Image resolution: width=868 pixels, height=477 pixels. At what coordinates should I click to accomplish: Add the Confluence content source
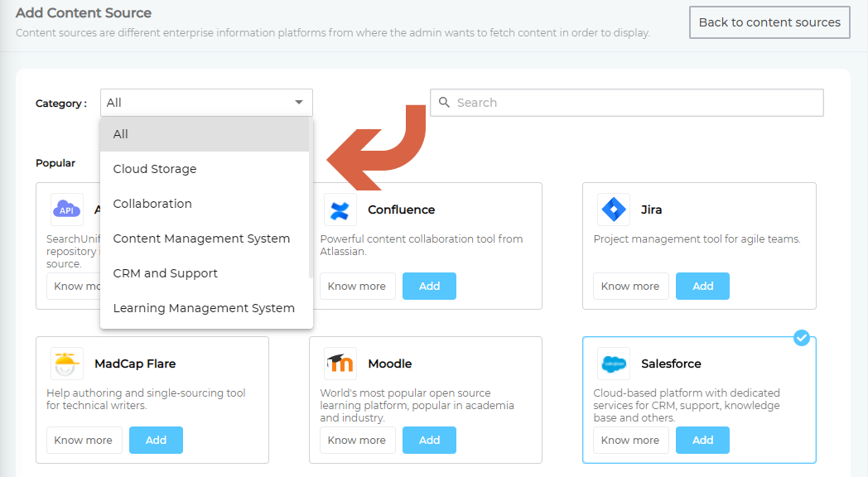pos(429,286)
